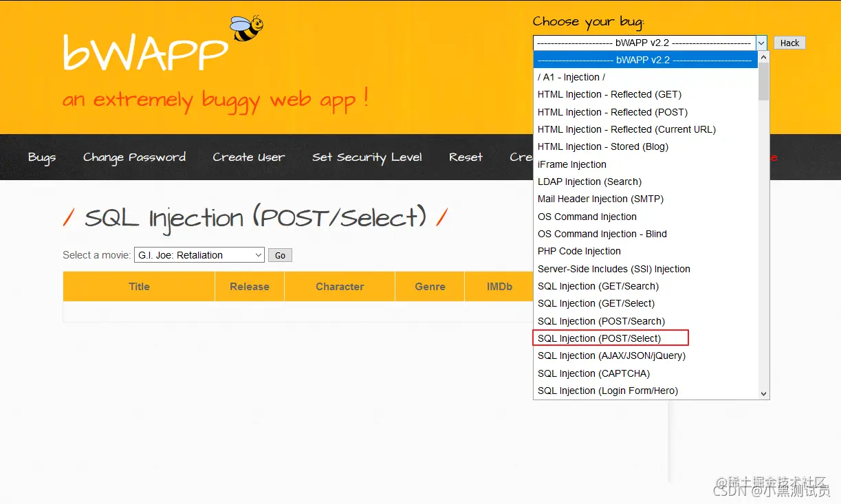
Task: Choose HTML Injection - Reflected (GET)
Action: pyautogui.click(x=646, y=94)
